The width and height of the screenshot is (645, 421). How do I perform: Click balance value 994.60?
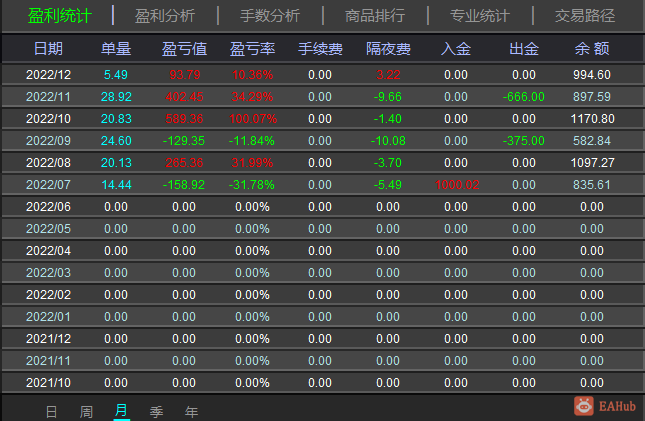coord(592,75)
